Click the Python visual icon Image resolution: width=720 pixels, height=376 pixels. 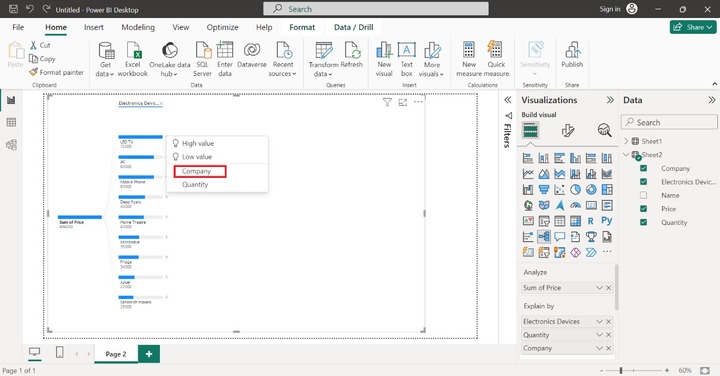click(607, 221)
